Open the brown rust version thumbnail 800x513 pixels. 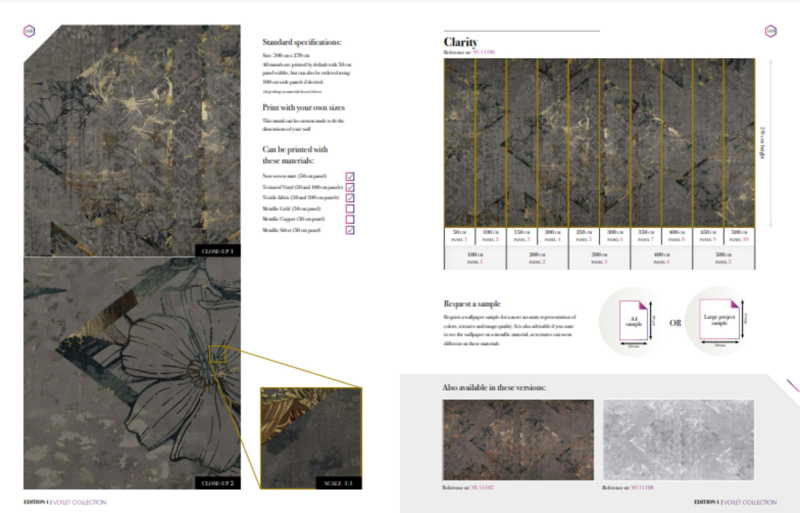click(518, 439)
